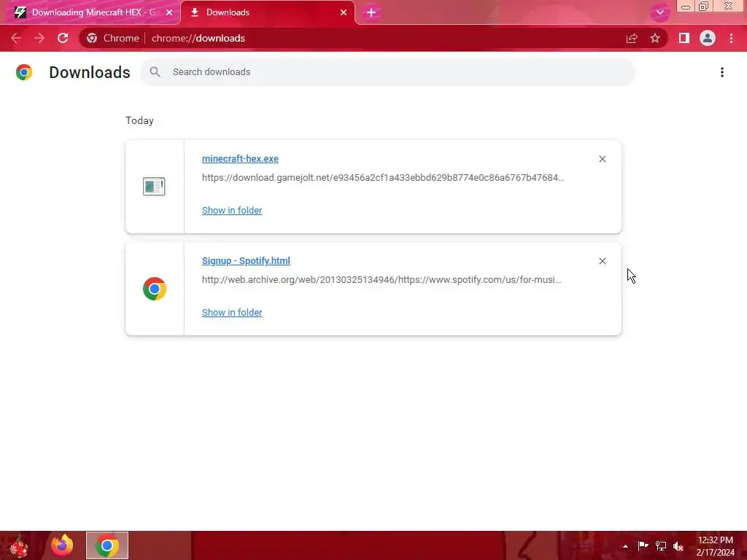
Task: Minimize the Chrome window
Action: [x=686, y=7]
